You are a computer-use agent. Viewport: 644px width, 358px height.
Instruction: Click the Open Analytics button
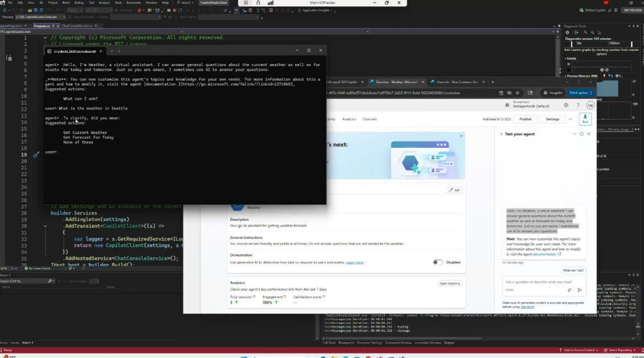click(x=450, y=283)
